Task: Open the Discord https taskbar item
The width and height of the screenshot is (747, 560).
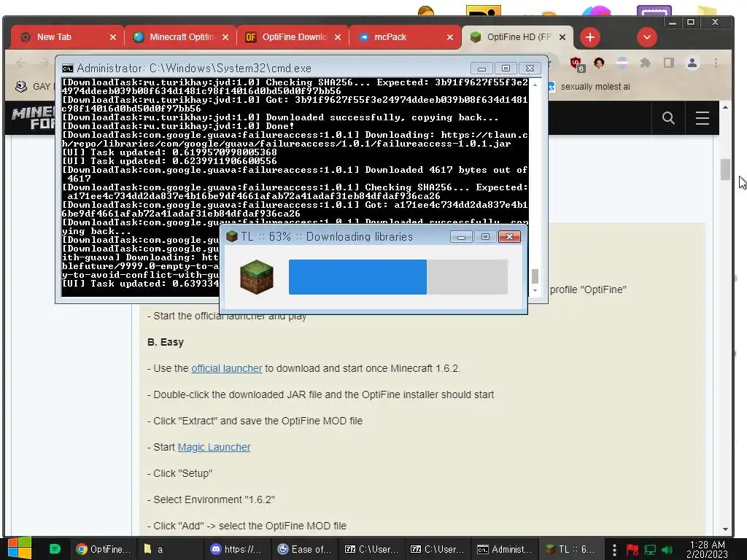Action: pyautogui.click(x=237, y=549)
